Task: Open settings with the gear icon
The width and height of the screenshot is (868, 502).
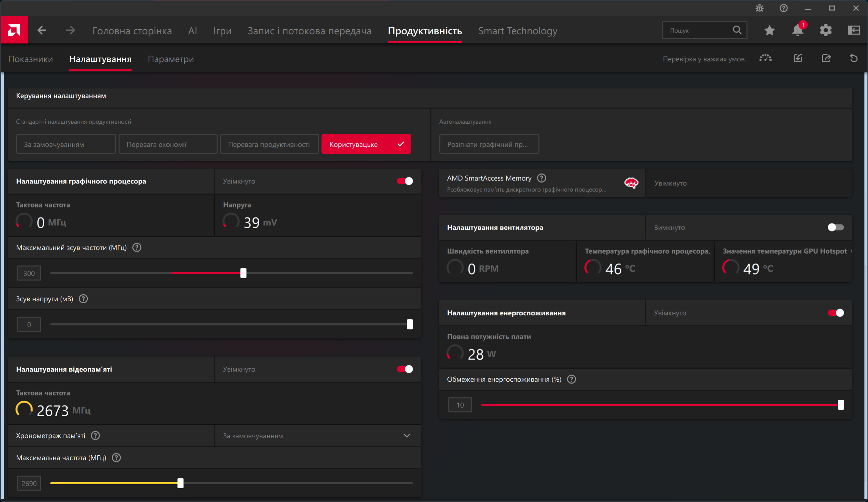Action: [825, 30]
